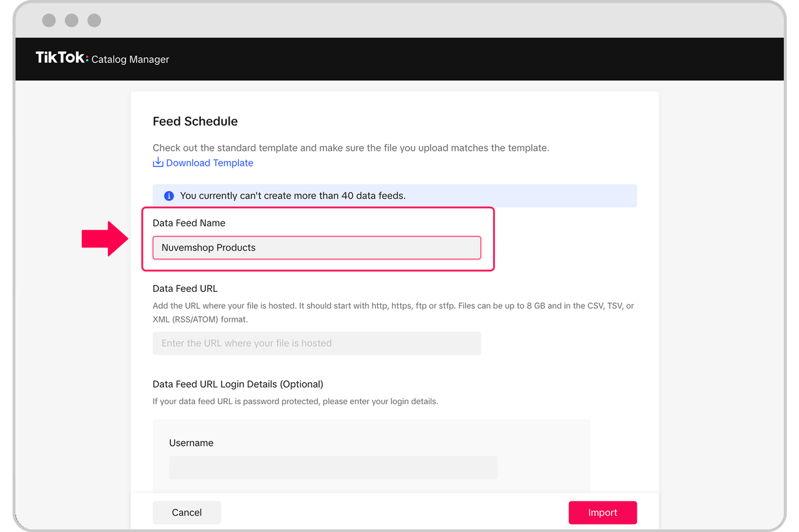Select the Username input field
The image size is (799, 532).
333,468
